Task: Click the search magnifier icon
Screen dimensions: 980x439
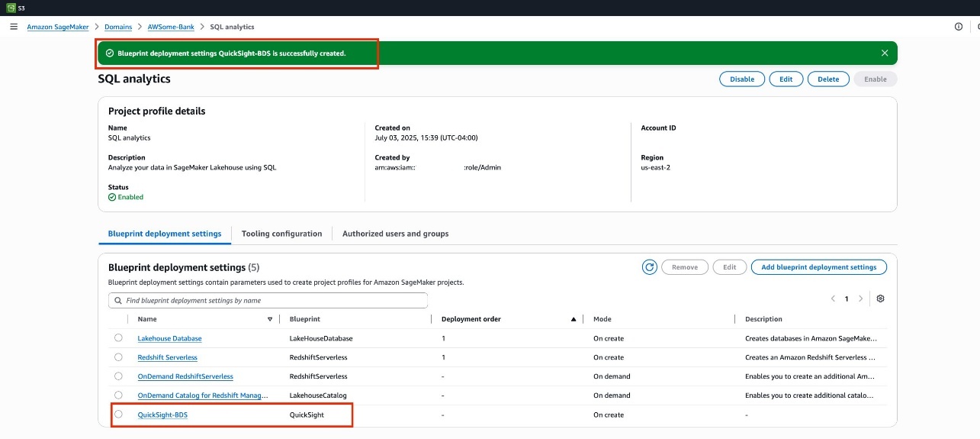Action: click(117, 301)
